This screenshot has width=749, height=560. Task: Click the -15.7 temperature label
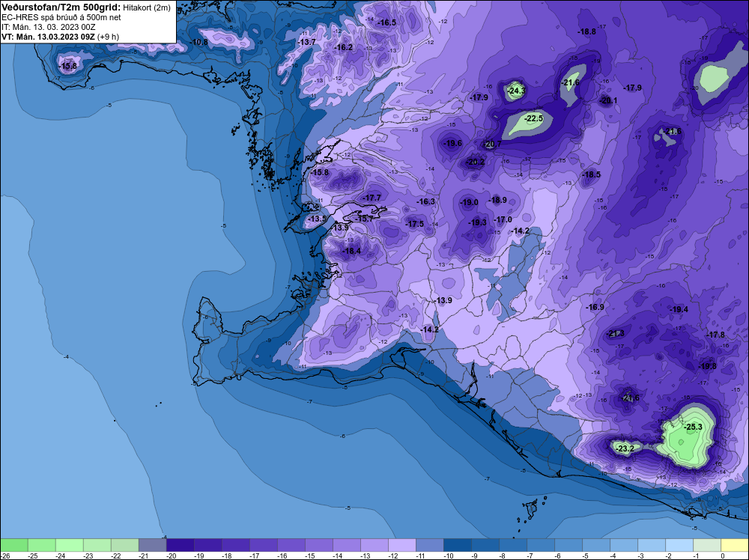coord(364,218)
